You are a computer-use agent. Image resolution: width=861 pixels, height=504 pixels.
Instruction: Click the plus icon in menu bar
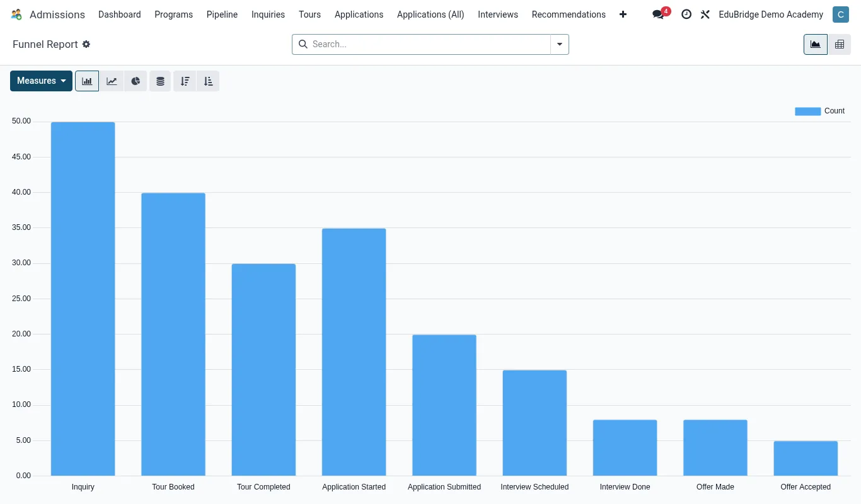(x=623, y=14)
